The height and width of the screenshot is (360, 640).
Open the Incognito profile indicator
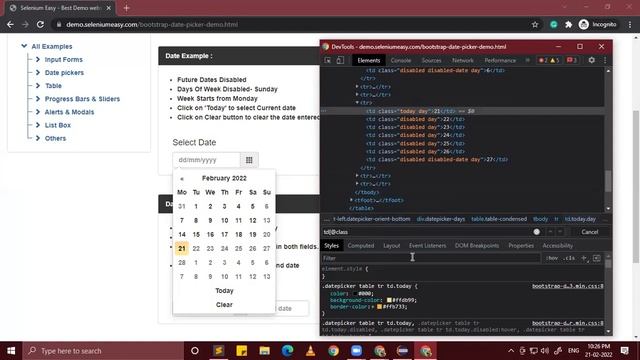[x=598, y=24]
